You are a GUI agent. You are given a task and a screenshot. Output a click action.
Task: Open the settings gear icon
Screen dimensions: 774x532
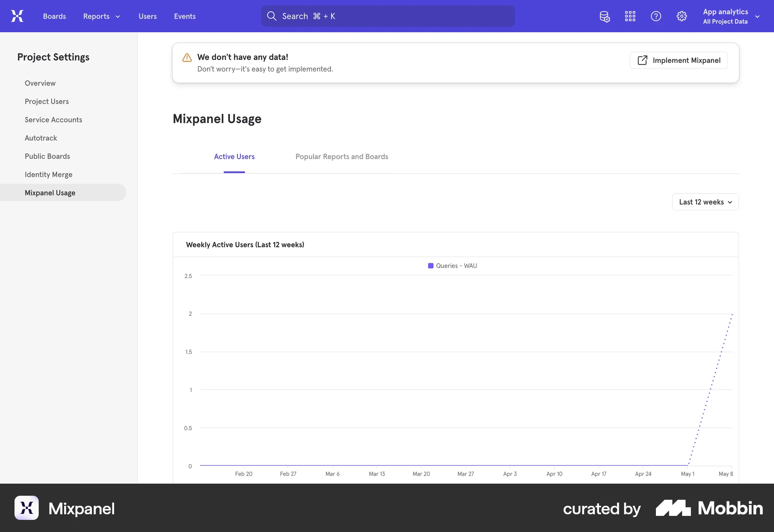point(682,16)
